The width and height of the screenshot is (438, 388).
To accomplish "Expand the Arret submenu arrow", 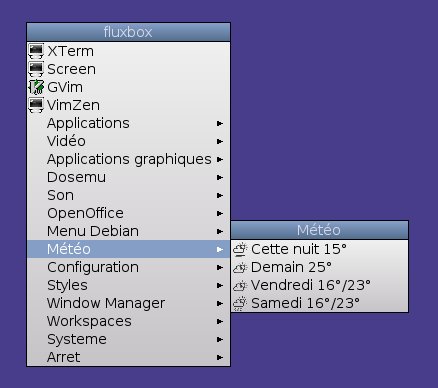I will click(220, 358).
